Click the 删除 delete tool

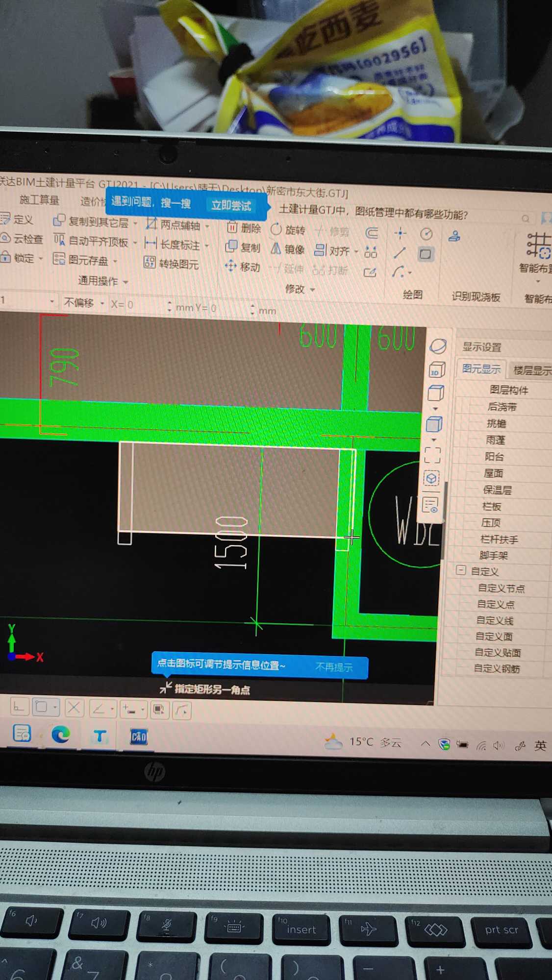pyautogui.click(x=244, y=228)
